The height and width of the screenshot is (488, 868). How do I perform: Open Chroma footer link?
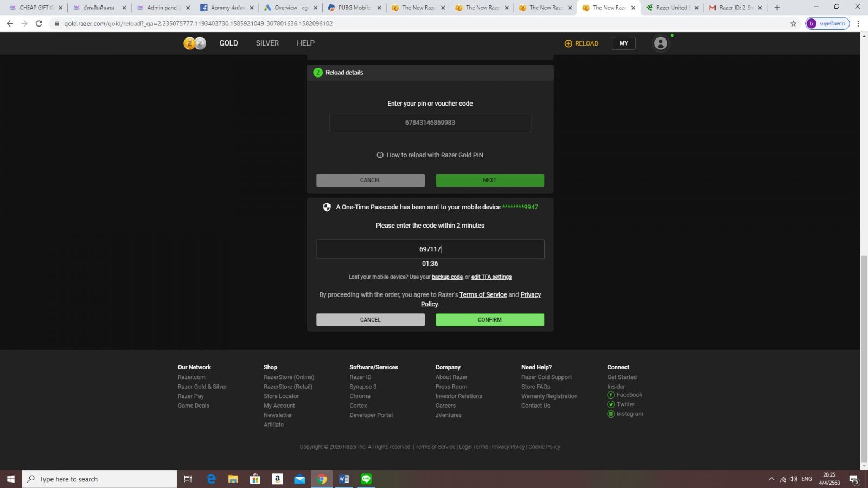pos(360,396)
